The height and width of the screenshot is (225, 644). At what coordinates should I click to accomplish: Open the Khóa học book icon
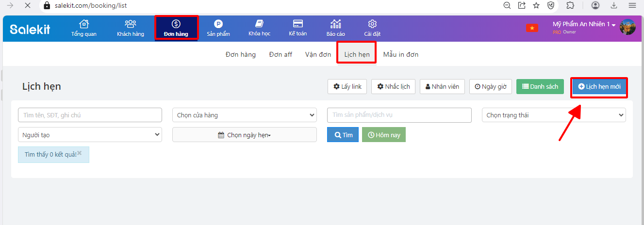click(259, 24)
